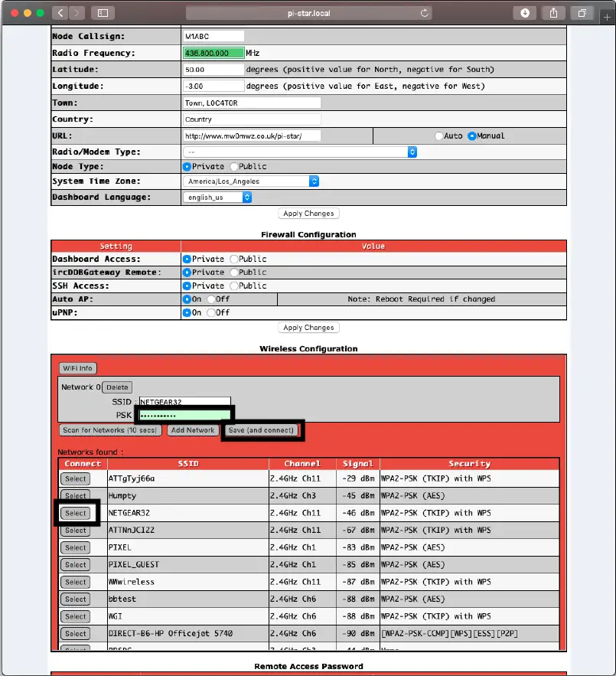The width and height of the screenshot is (616, 676).
Task: Set Node Type to Public
Action: tap(234, 166)
